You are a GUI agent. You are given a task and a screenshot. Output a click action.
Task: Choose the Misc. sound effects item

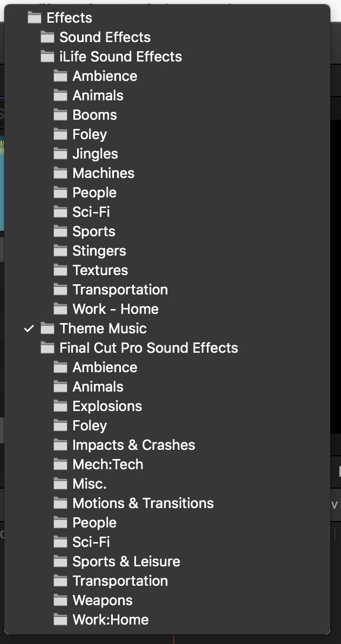pyautogui.click(x=89, y=484)
